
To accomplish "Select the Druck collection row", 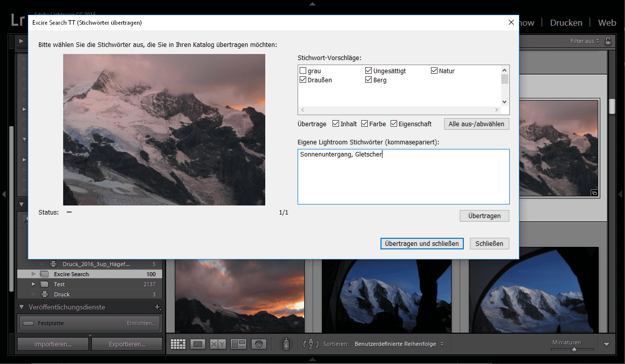I will point(90,294).
